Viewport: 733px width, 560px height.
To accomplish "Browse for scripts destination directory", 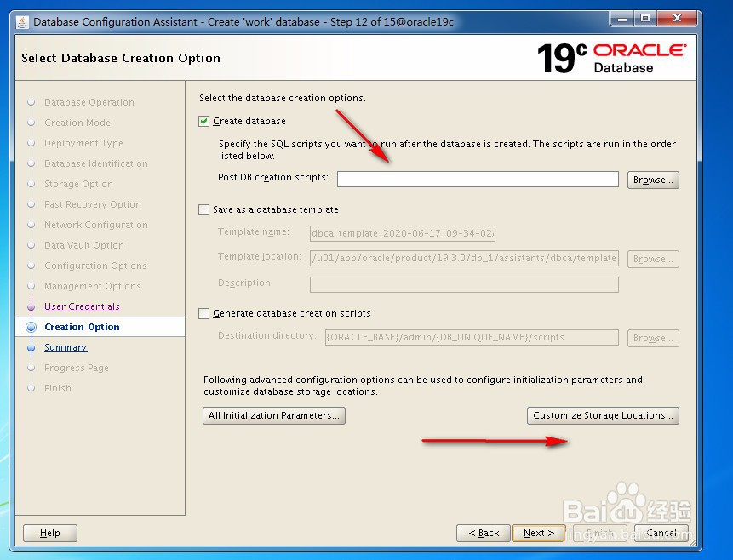I will click(653, 338).
